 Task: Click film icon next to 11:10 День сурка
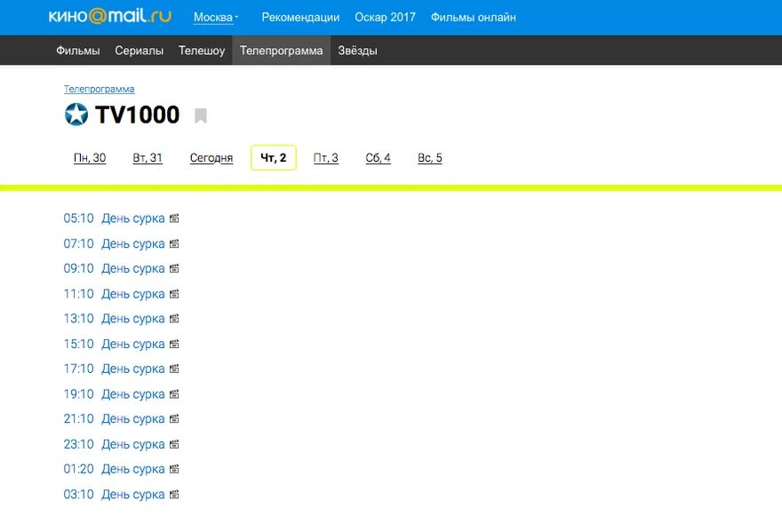(x=174, y=294)
